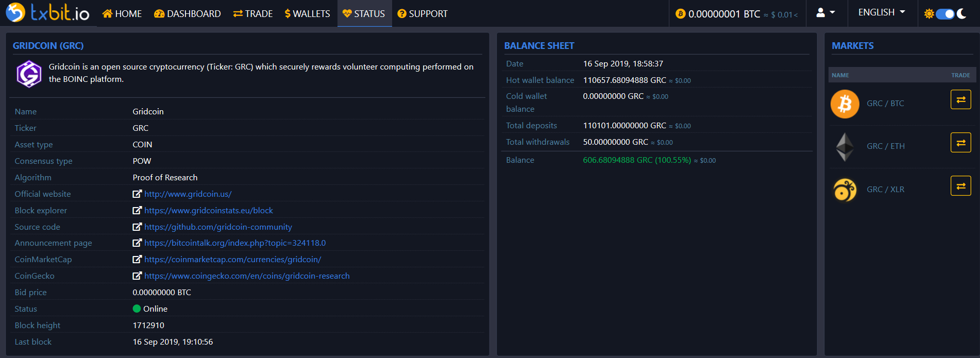This screenshot has width=980, height=358.
Task: Click the gauge icon in DASHBOARD menu
Action: (159, 14)
